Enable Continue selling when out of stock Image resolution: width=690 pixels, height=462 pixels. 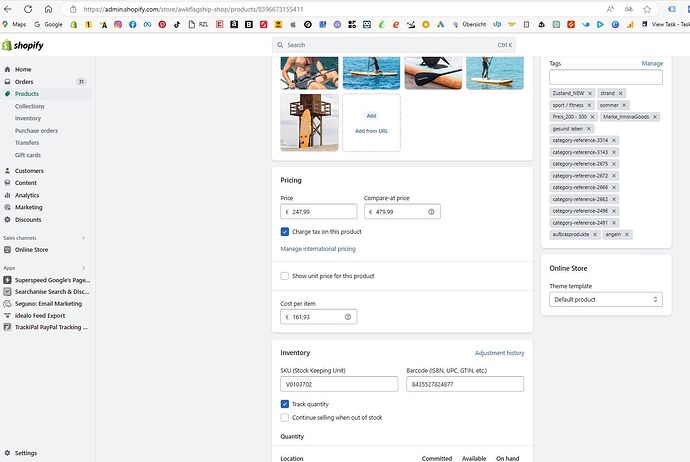[285, 418]
